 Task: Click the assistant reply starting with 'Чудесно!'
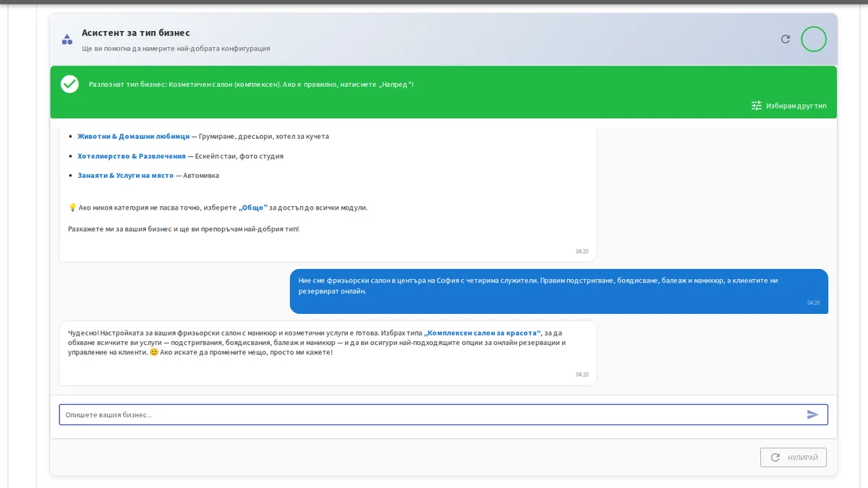(x=328, y=353)
